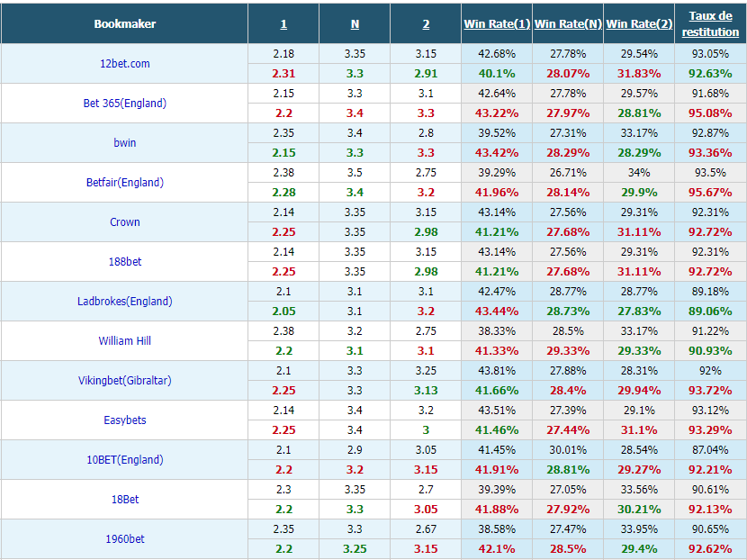Viewport: 747px width, 560px height.
Task: Select the 33.56% win rate cell
Action: click(x=639, y=489)
